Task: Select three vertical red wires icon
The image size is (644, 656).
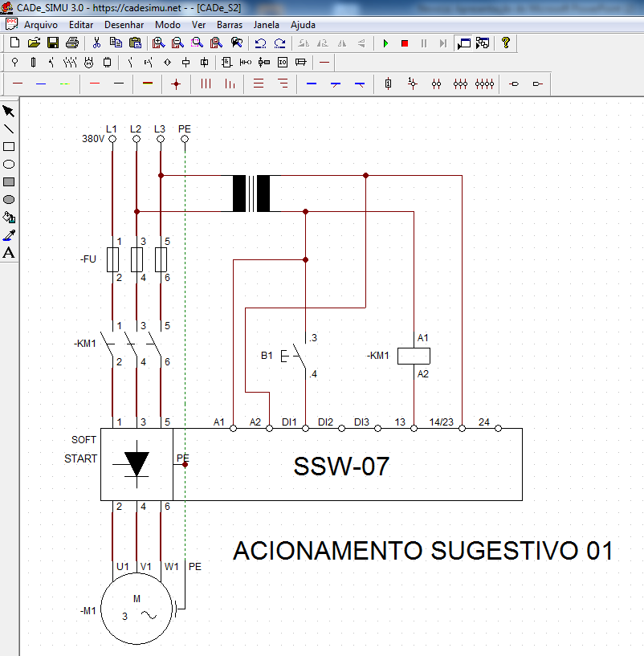Action: [x=206, y=84]
